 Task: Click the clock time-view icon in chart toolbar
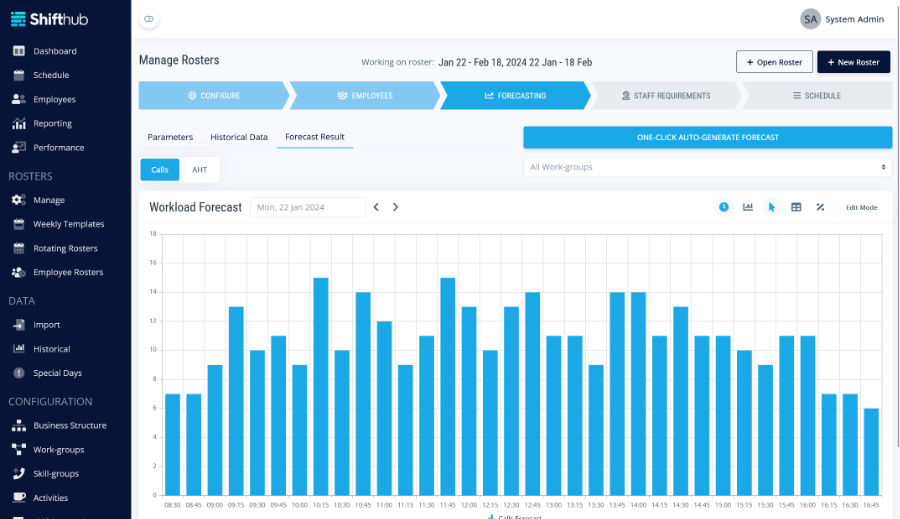click(724, 207)
